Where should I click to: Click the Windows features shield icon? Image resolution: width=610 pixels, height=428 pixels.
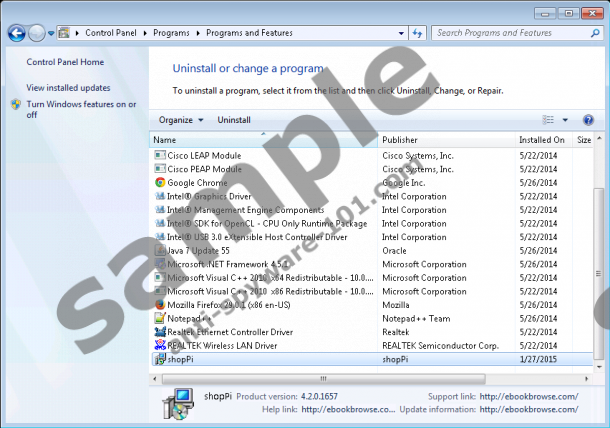[x=16, y=104]
